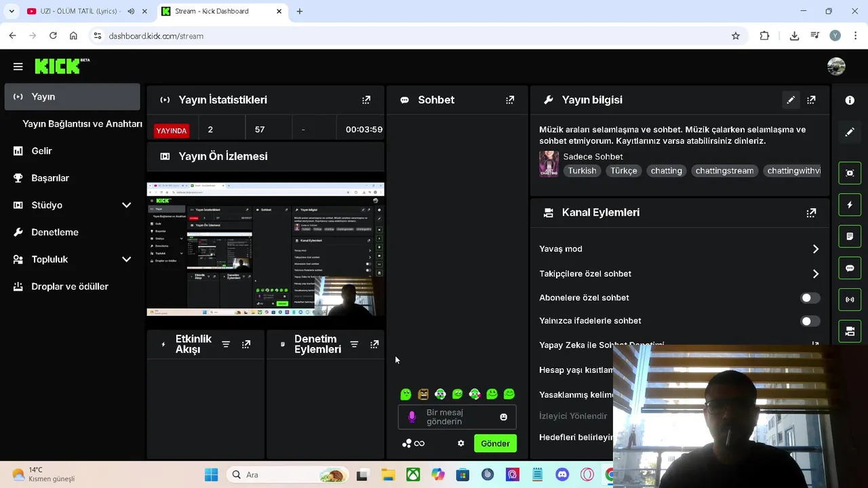
Task: Toggle Yalnızca ifadelerle sohbet switch
Action: click(x=810, y=321)
